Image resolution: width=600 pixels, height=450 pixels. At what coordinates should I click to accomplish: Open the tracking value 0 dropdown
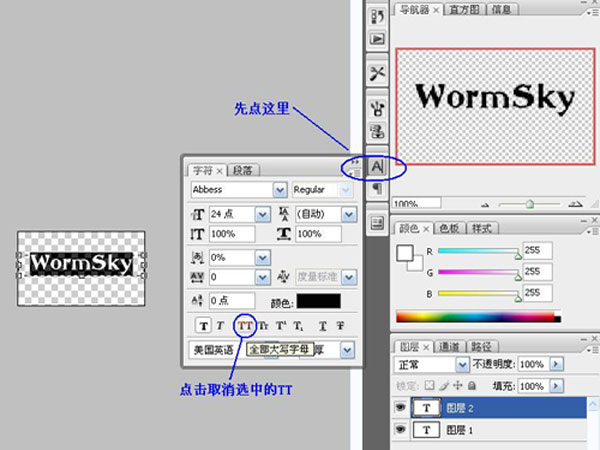[262, 277]
